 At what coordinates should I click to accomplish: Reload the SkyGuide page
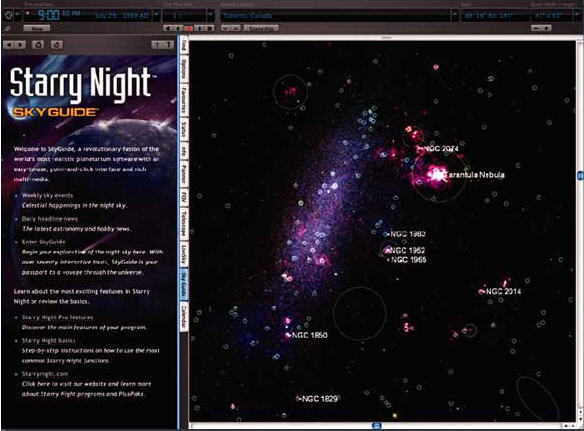point(56,45)
